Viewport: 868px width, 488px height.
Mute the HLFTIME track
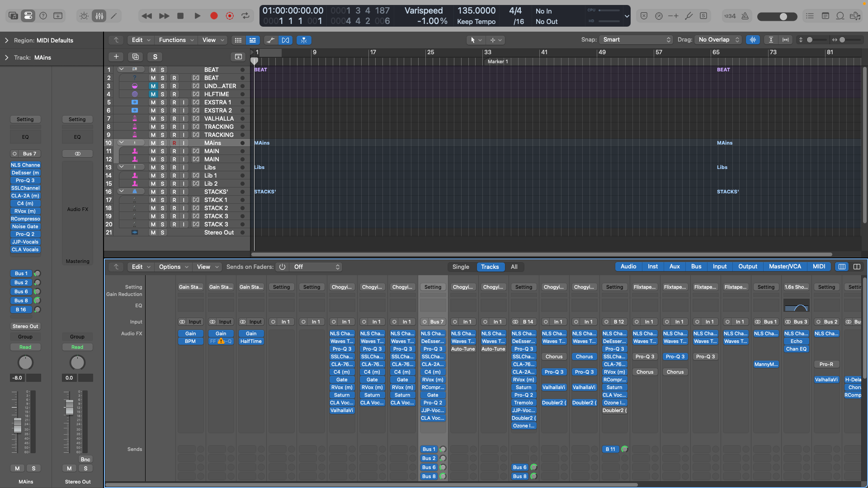[153, 94]
